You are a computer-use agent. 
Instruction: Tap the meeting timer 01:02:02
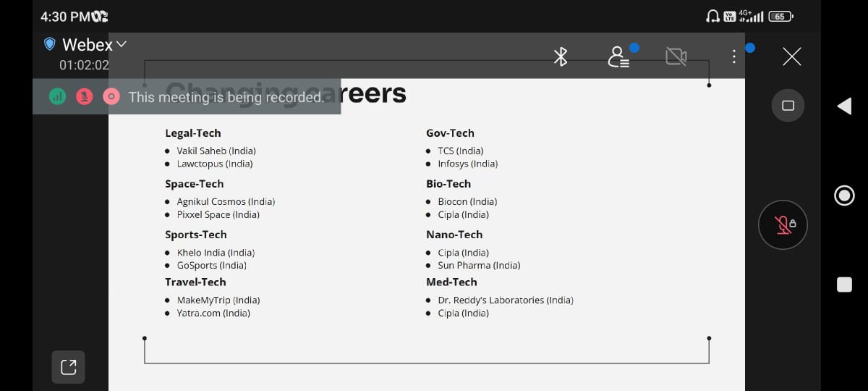(85, 65)
